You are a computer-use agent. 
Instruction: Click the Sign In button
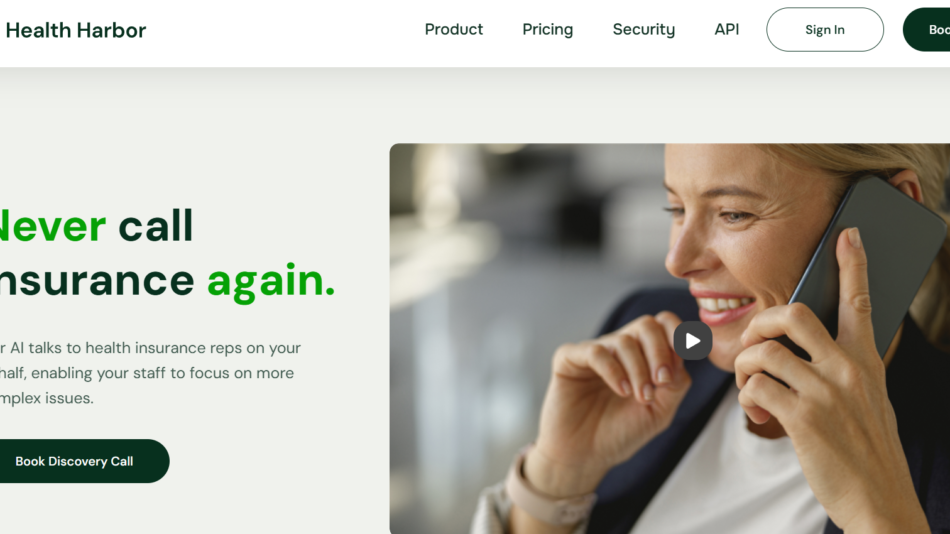[825, 29]
